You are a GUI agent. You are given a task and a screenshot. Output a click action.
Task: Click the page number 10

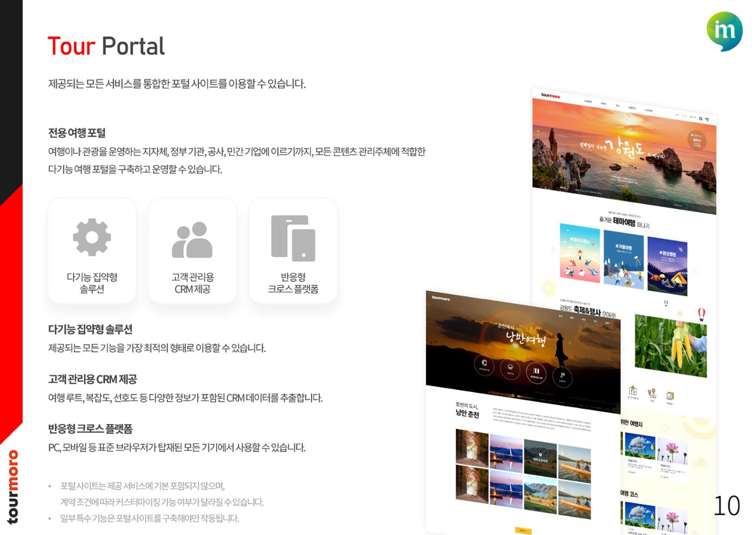coord(727,506)
